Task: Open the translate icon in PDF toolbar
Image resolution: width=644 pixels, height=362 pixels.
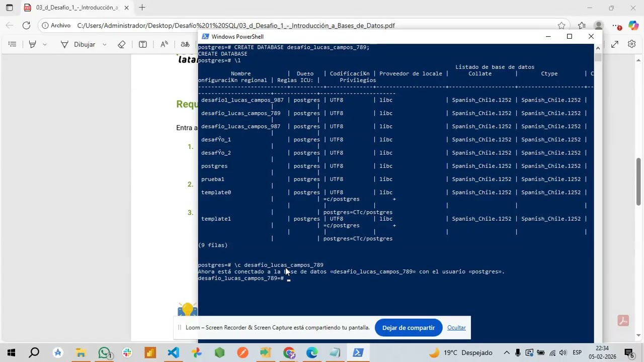Action: [185, 44]
